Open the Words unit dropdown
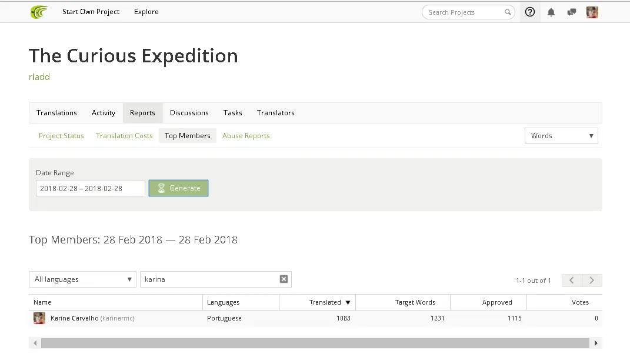This screenshot has width=630, height=364. tap(561, 136)
